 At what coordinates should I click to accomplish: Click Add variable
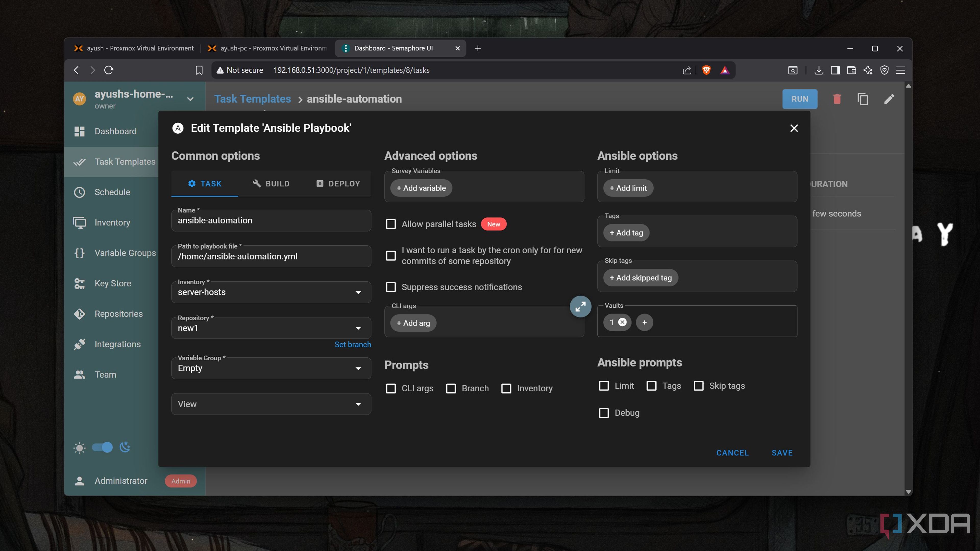point(421,188)
